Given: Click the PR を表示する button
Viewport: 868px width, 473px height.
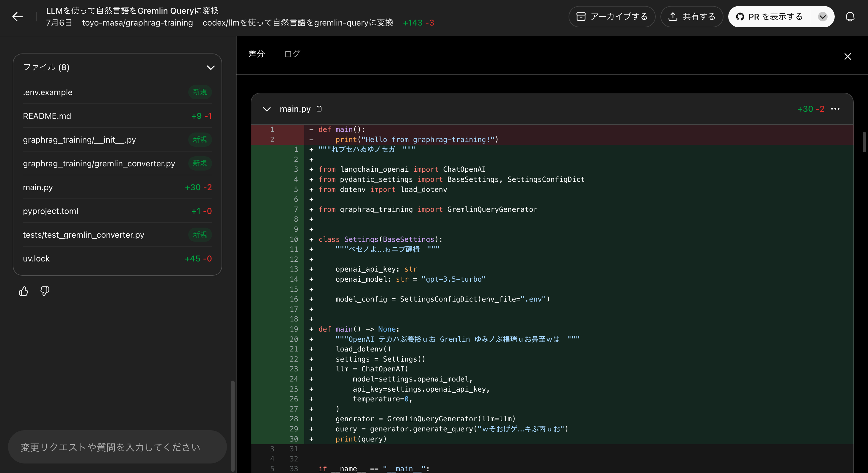Looking at the screenshot, I should point(775,16).
